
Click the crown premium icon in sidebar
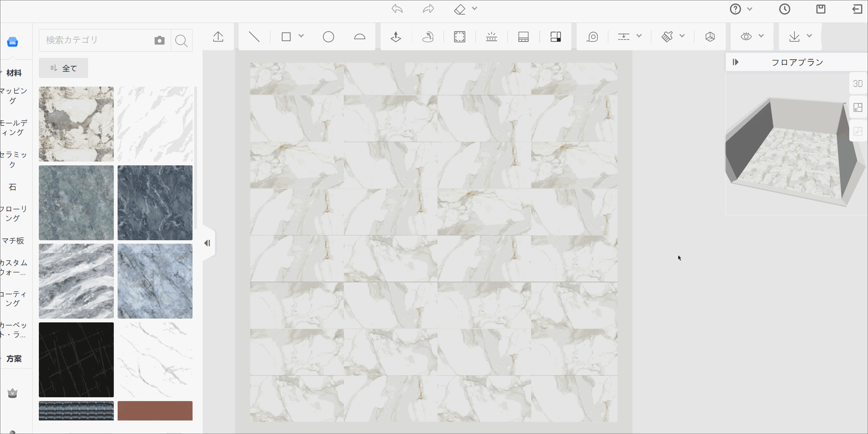pos(12,393)
